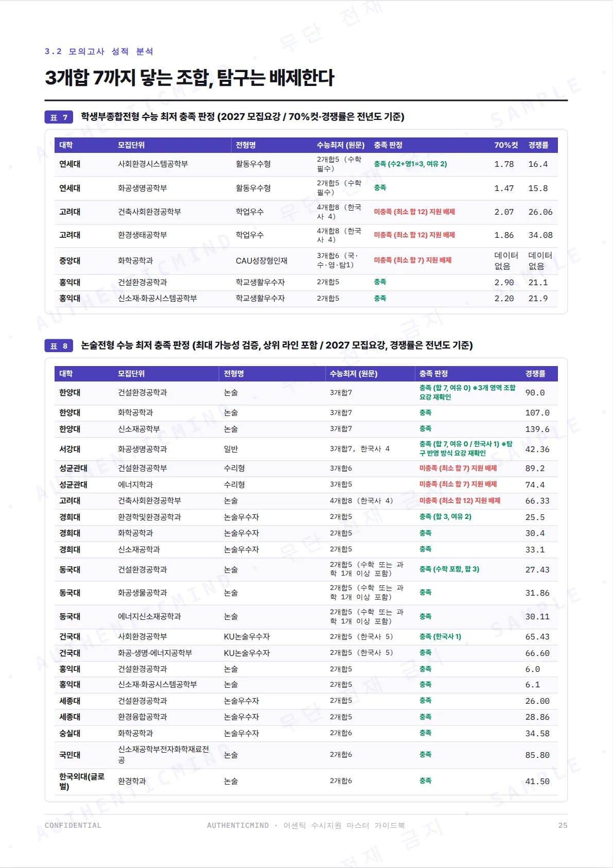Image resolution: width=613 pixels, height=868 pixels.
Task: Click the 국민대 신소재공학부전자화학재료전공 cell
Action: 164,755
